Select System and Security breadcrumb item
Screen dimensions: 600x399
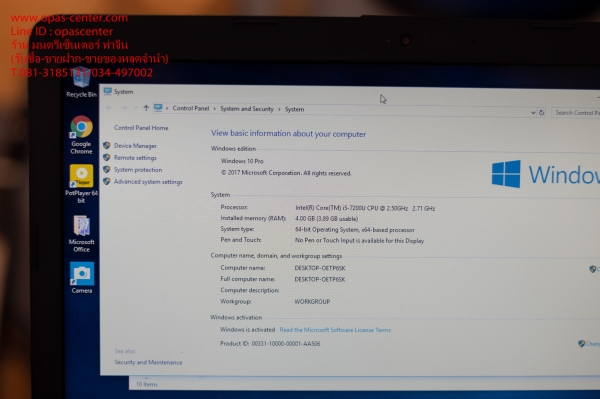pos(247,109)
